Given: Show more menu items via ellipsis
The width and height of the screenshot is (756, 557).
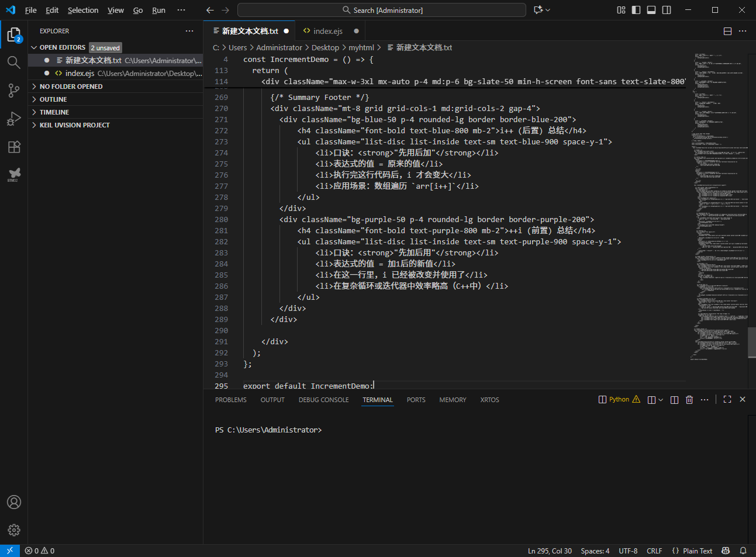Looking at the screenshot, I should (181, 10).
